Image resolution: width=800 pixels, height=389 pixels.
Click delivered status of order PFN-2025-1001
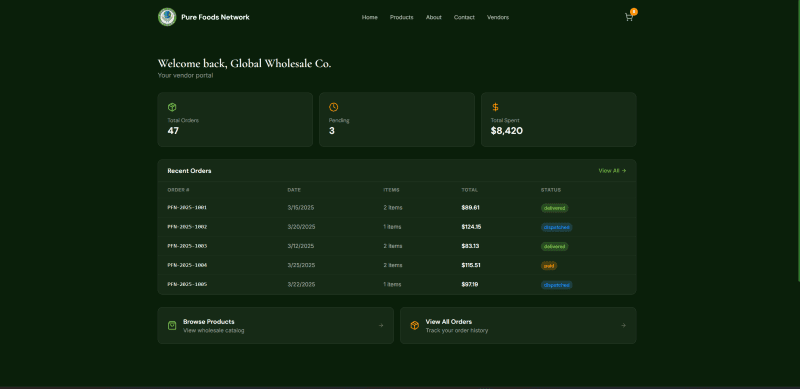(x=555, y=208)
